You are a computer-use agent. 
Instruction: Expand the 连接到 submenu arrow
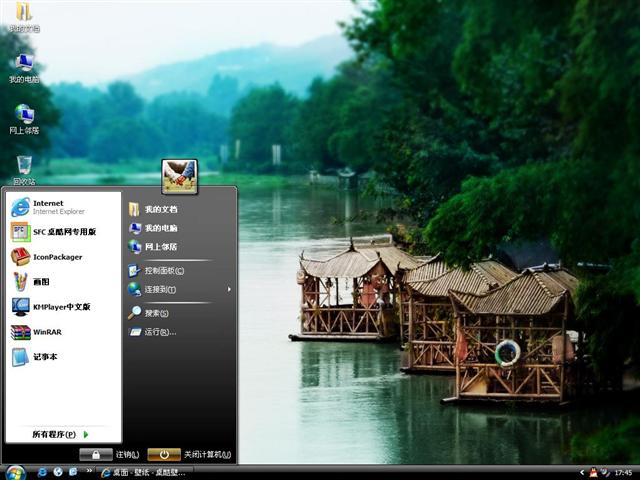(229, 289)
